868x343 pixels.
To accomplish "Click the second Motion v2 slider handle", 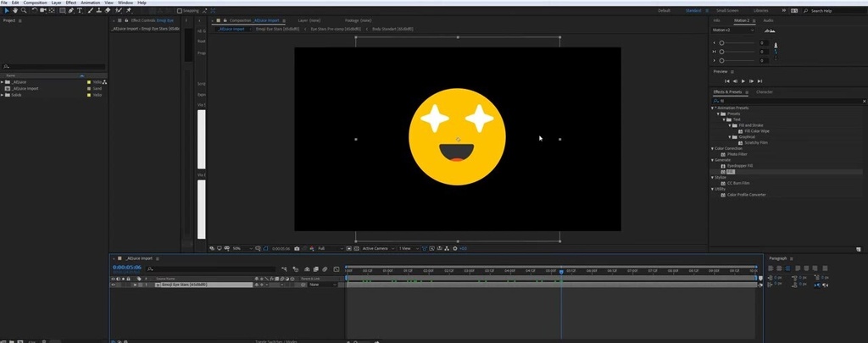I will pyautogui.click(x=721, y=52).
